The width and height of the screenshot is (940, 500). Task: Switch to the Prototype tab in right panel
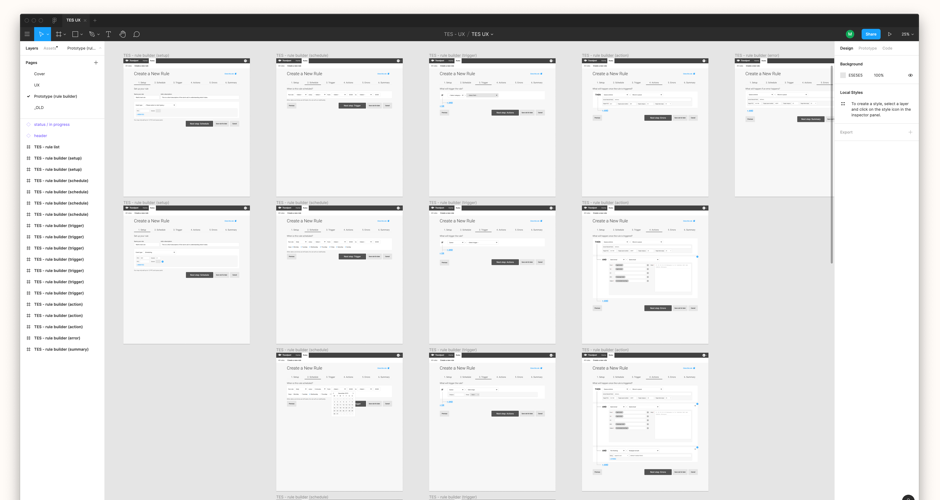(x=867, y=48)
